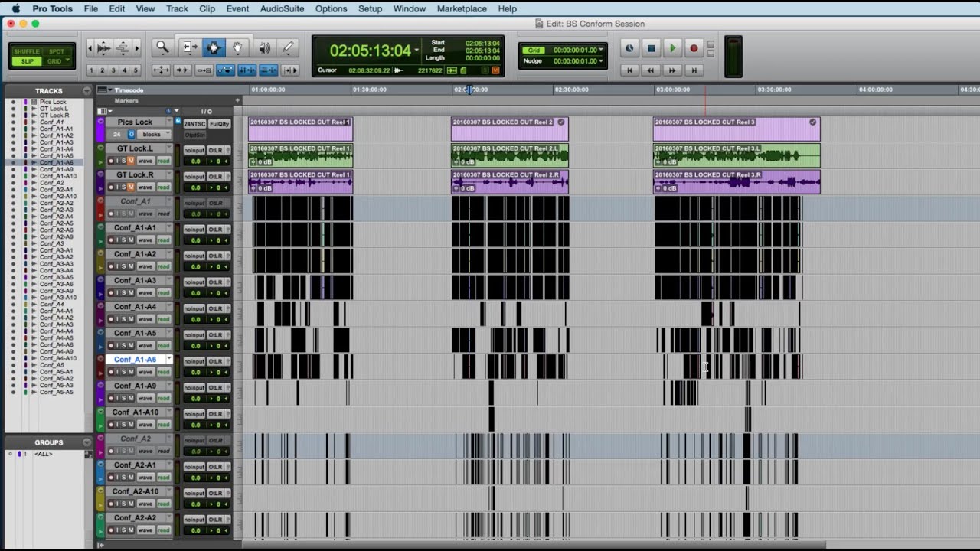Select the Zoomer tool
Screen dimensions: 980x551
162,47
